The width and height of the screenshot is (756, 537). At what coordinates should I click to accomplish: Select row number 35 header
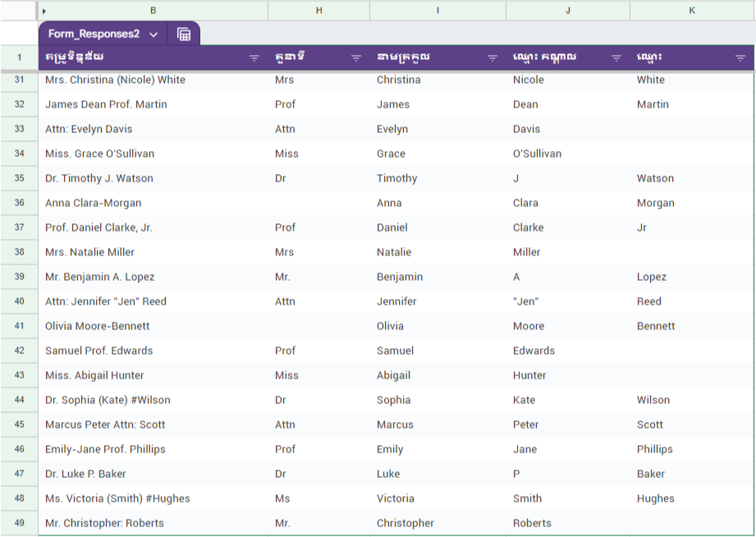pos(19,178)
